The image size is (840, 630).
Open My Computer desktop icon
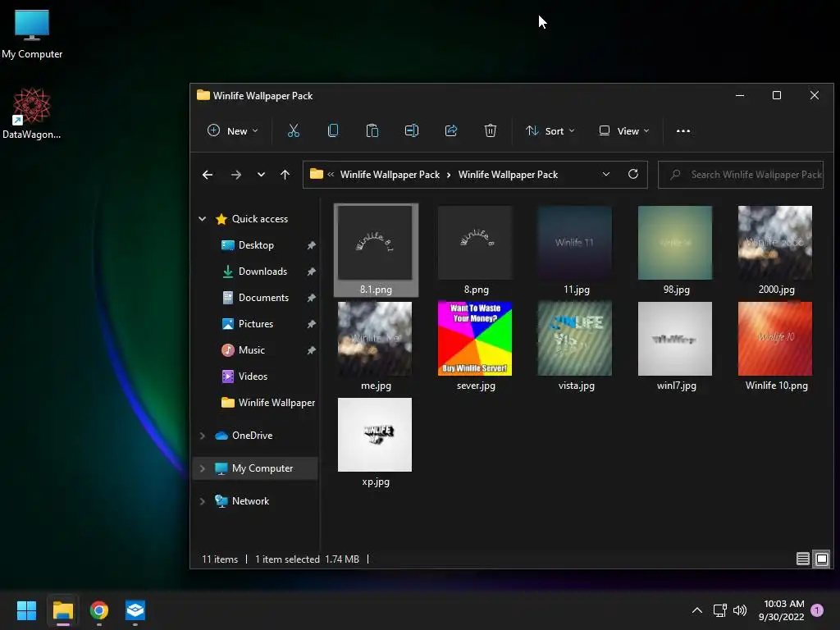pos(32,34)
